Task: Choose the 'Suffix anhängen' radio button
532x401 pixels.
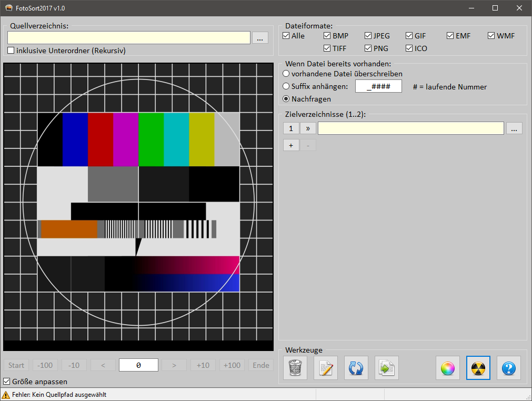Action: coord(286,86)
